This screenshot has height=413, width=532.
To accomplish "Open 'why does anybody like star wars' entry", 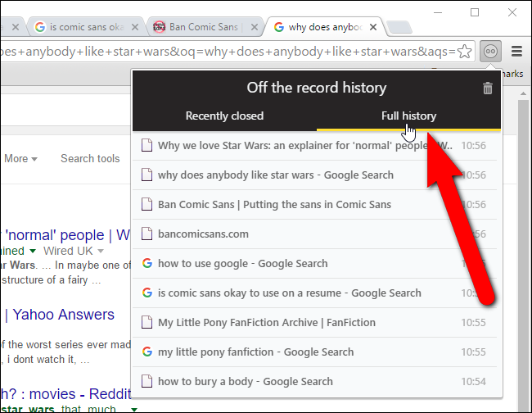I will click(x=314, y=175).
